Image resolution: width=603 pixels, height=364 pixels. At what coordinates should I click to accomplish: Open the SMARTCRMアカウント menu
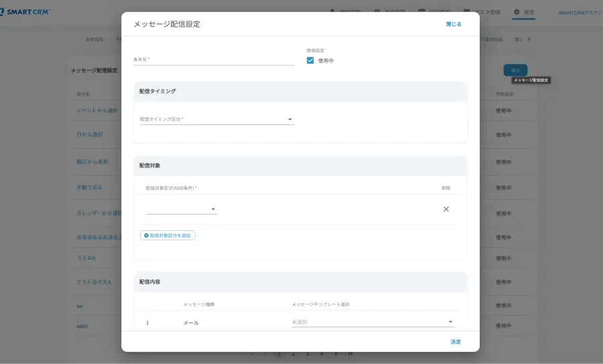point(579,12)
